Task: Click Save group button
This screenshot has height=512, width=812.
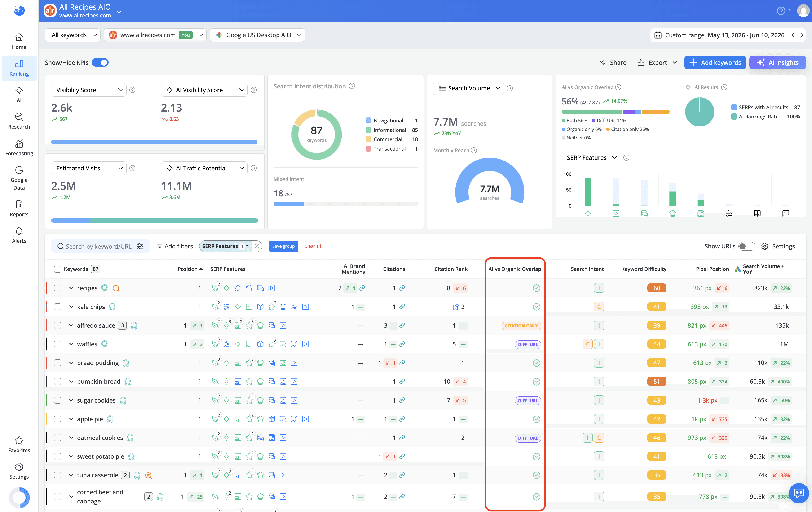Action: (283, 246)
